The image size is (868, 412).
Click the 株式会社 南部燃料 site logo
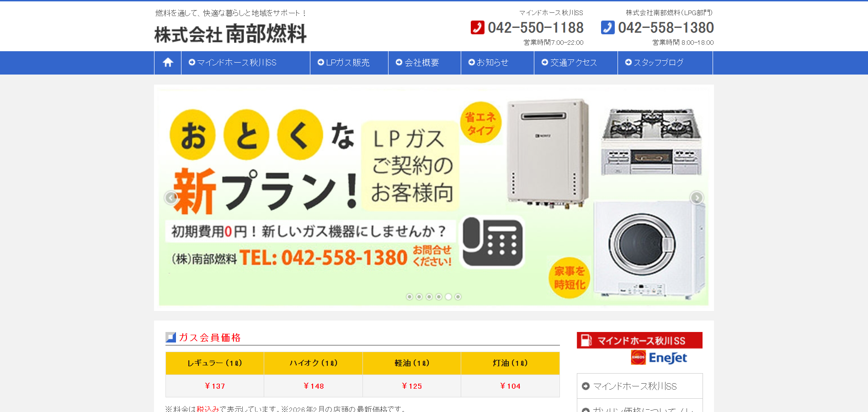pyautogui.click(x=230, y=34)
